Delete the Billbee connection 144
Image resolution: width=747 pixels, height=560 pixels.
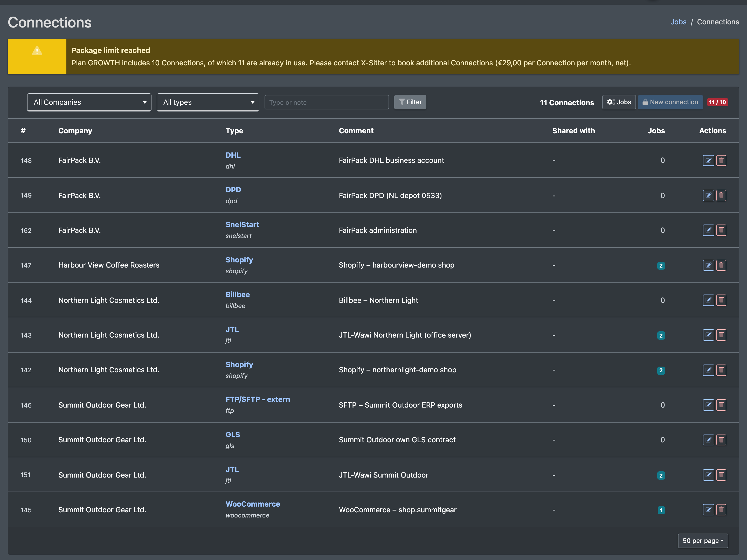(x=721, y=300)
